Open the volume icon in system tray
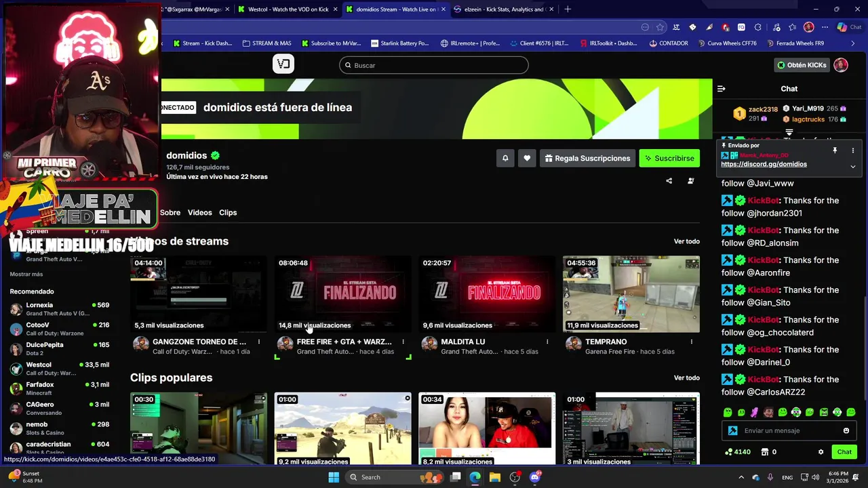868x488 pixels. pyautogui.click(x=816, y=477)
